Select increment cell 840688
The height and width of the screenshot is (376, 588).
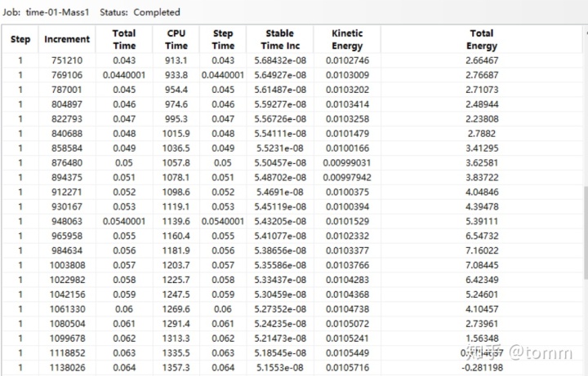pyautogui.click(x=67, y=133)
